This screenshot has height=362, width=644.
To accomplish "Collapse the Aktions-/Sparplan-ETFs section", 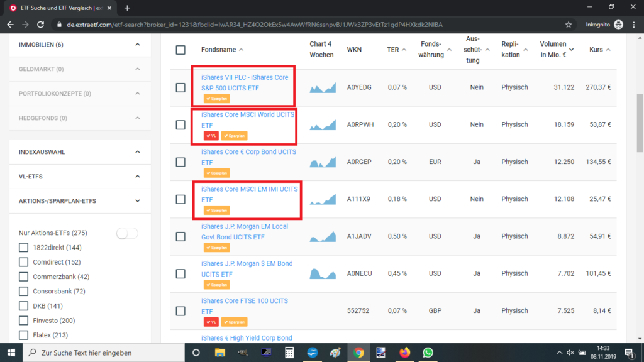I will (x=80, y=201).
